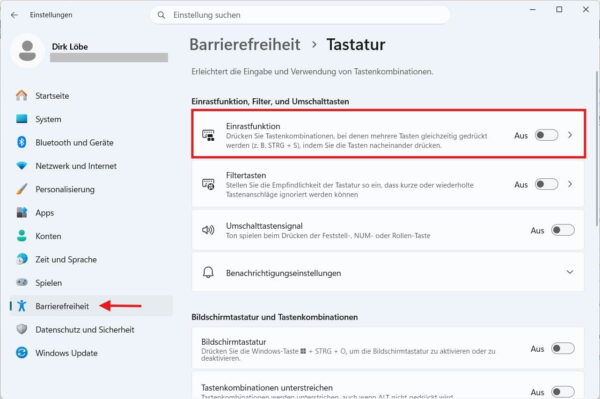This screenshot has height=399, width=600.
Task: Select Barrierefreiheit in the sidebar
Action: point(91,306)
